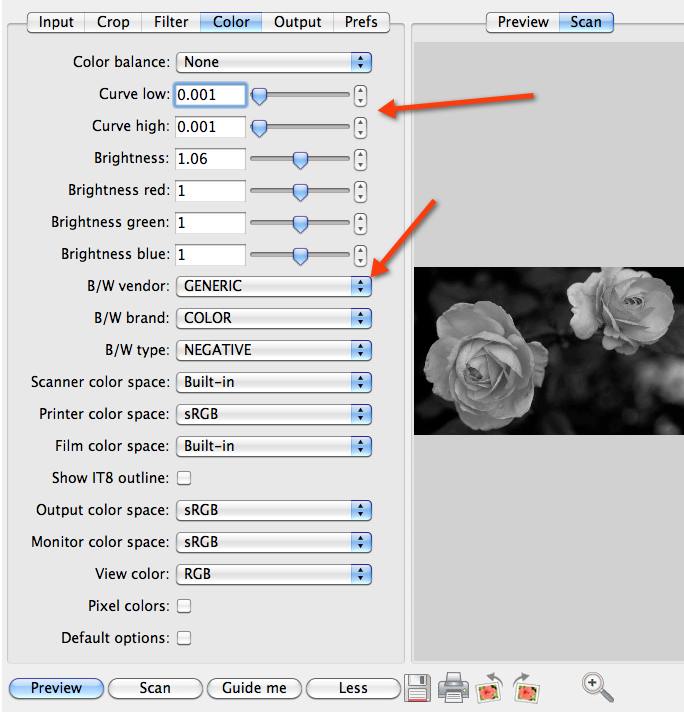
Task: Click the Less button
Action: [352, 688]
